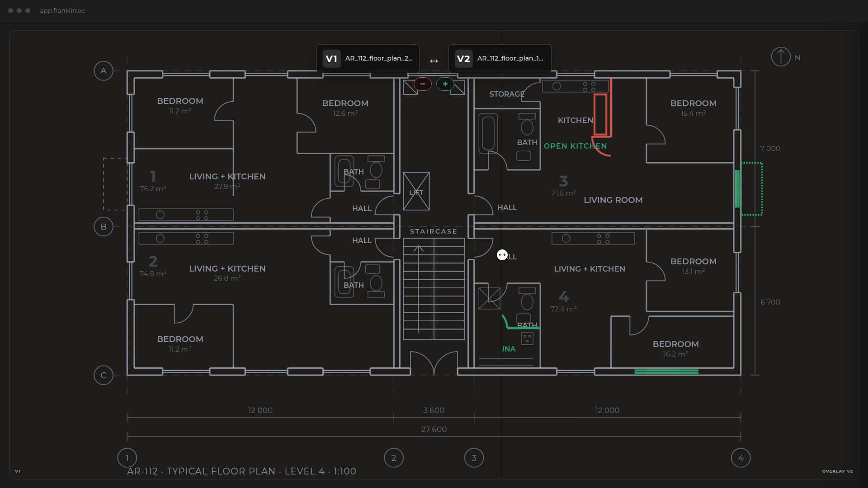Viewport: 868px width, 488px height.
Task: Click the 6 700 vertical dimension
Action: pyautogui.click(x=770, y=302)
